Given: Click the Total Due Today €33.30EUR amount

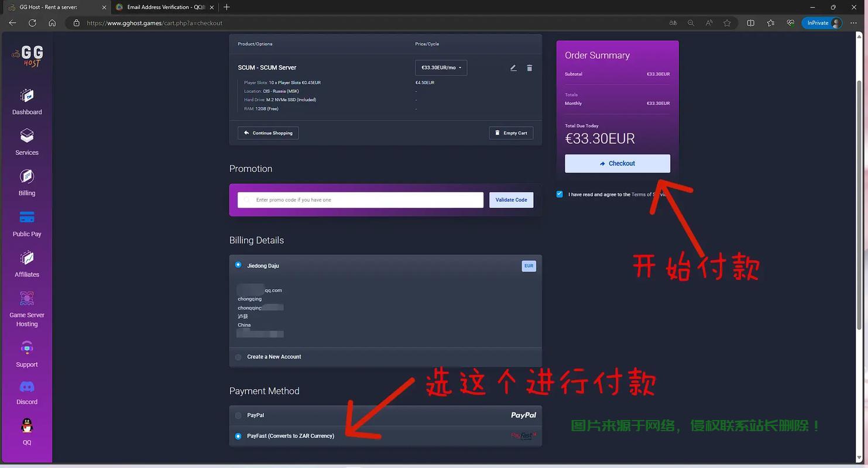Looking at the screenshot, I should [600, 139].
